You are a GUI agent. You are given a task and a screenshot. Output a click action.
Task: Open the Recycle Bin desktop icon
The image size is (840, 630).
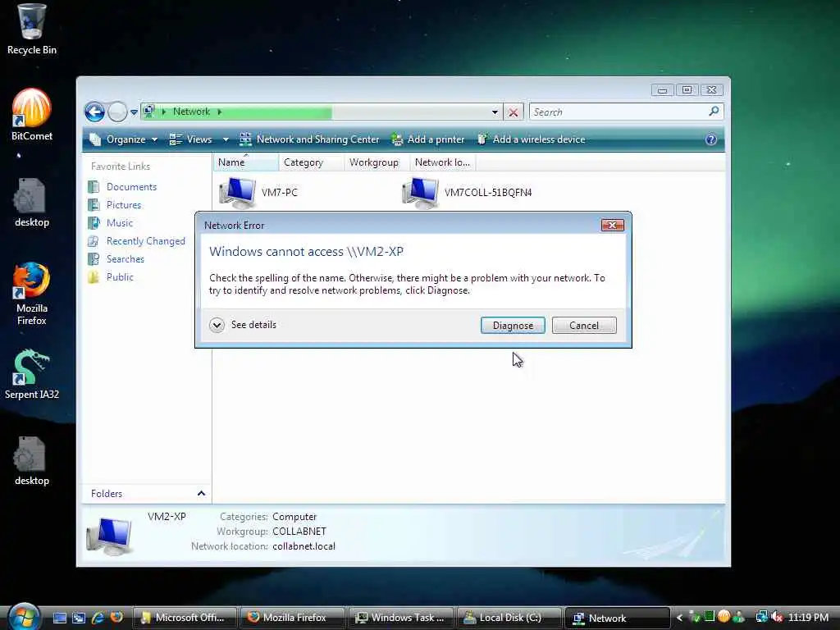31,30
